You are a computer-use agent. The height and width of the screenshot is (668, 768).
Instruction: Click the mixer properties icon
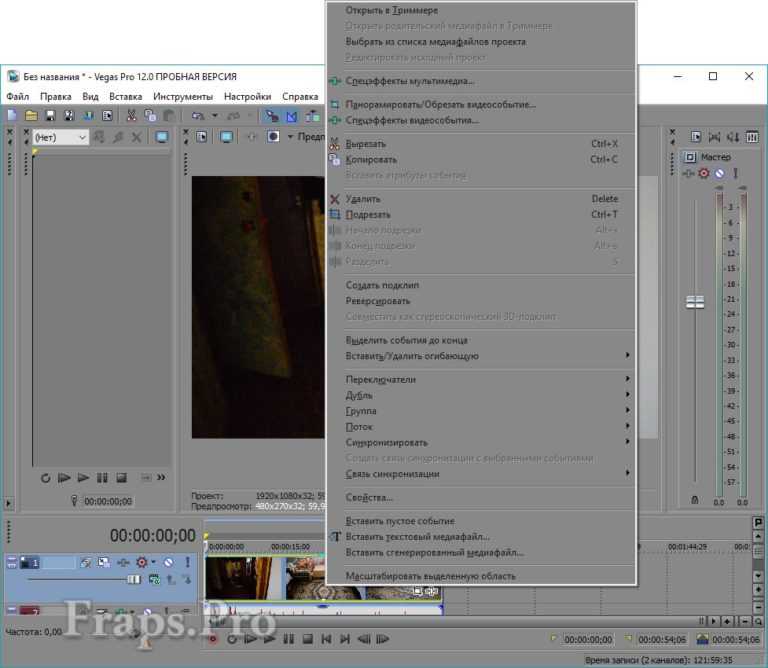[696, 137]
